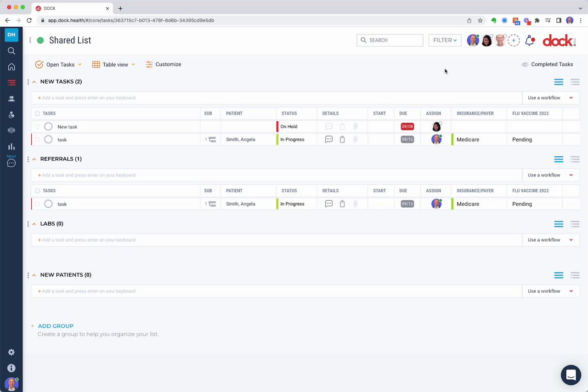Click Medicare payer cell in Referrals
This screenshot has height=392, width=588.
pyautogui.click(x=479, y=204)
